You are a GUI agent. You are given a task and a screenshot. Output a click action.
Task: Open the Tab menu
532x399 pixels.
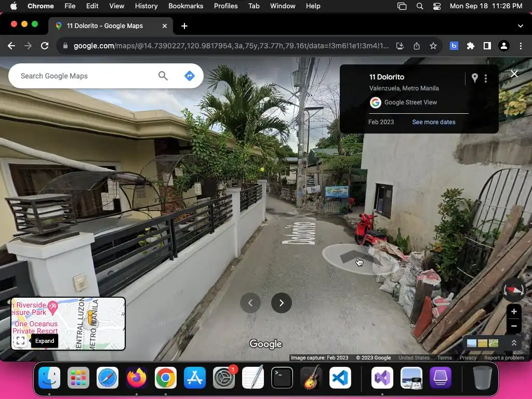pos(254,6)
